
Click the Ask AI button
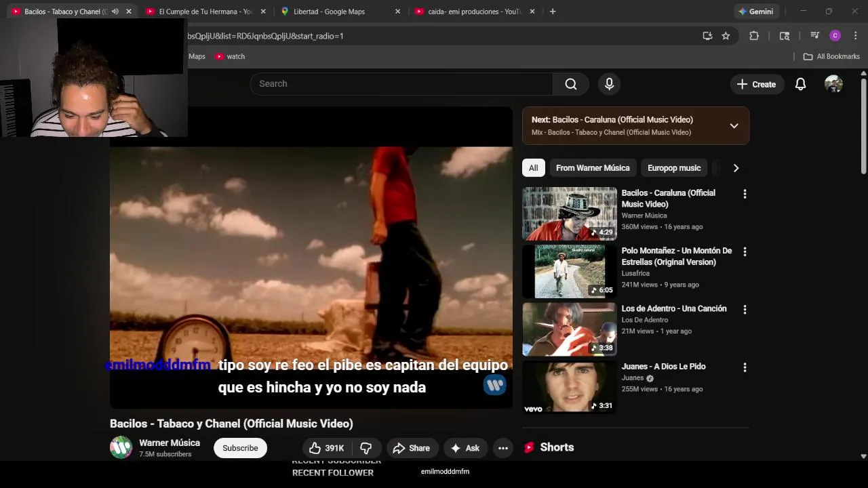pos(465,448)
